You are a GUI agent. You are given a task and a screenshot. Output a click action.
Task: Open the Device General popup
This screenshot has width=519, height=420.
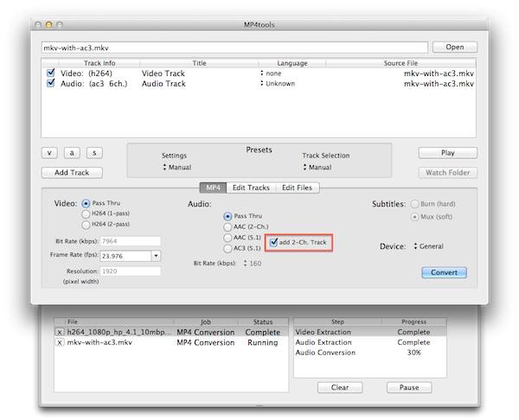428,246
